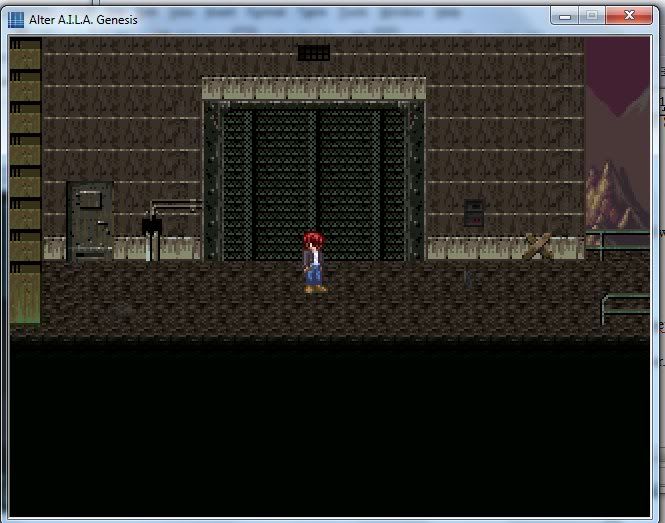The width and height of the screenshot is (665, 523).
Task: Click the wooden X barricade
Action: click(538, 246)
